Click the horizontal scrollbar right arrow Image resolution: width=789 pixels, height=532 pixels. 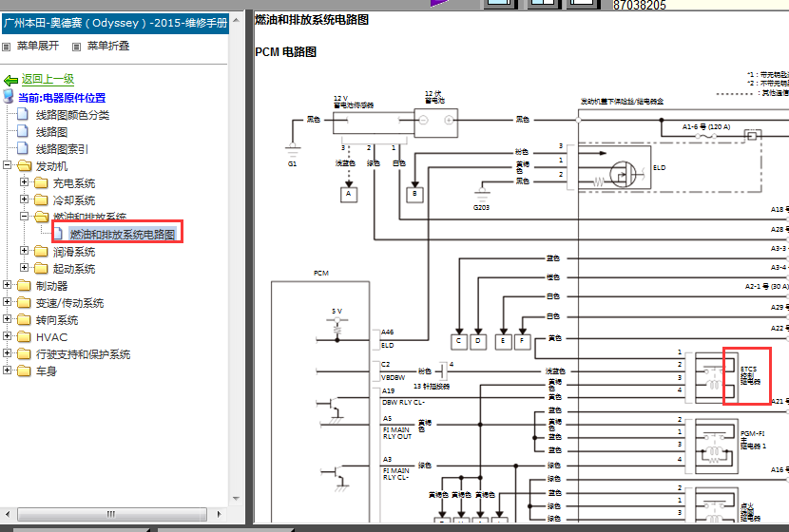tap(219, 514)
